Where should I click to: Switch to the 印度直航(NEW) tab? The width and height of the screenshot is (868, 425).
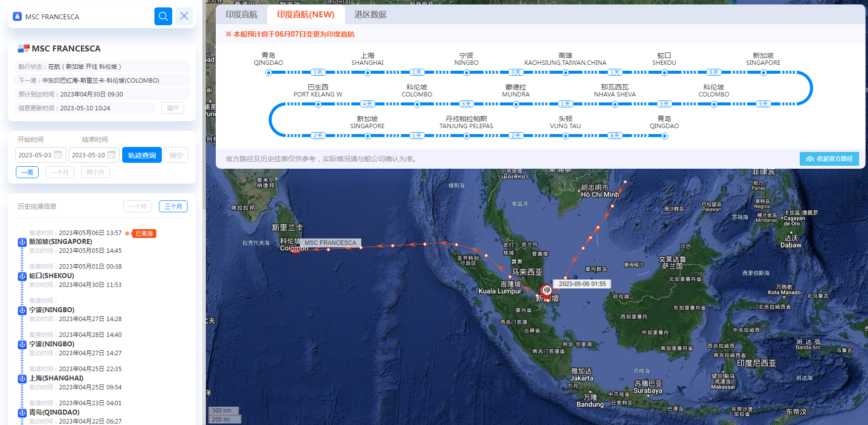pyautogui.click(x=306, y=14)
